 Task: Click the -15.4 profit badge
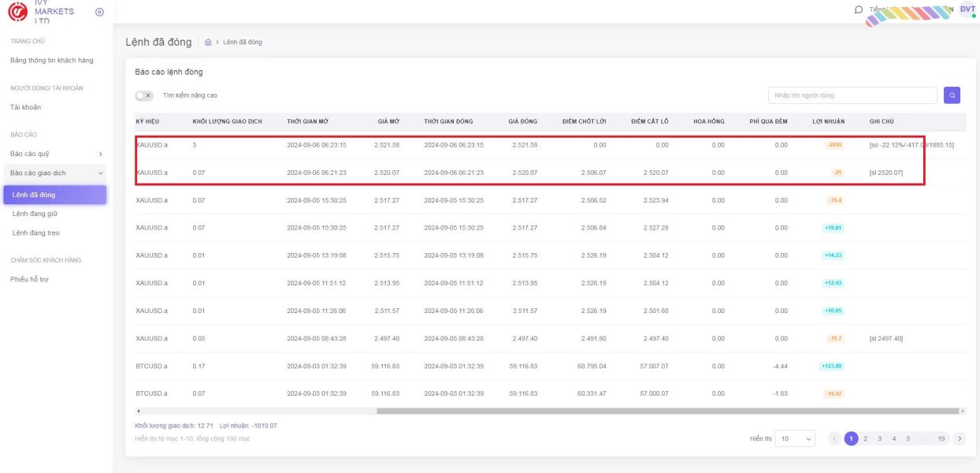click(x=835, y=200)
